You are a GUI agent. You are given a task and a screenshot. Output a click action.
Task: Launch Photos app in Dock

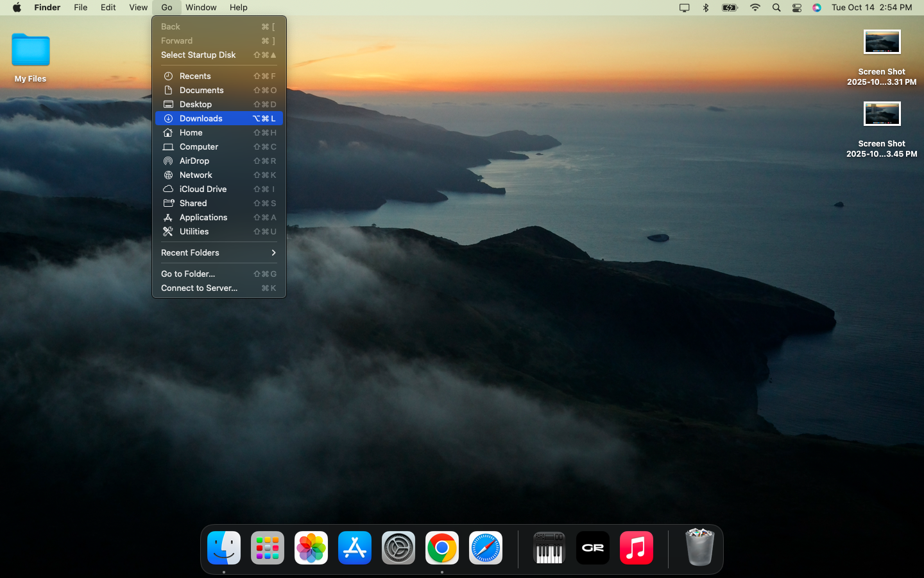click(311, 548)
